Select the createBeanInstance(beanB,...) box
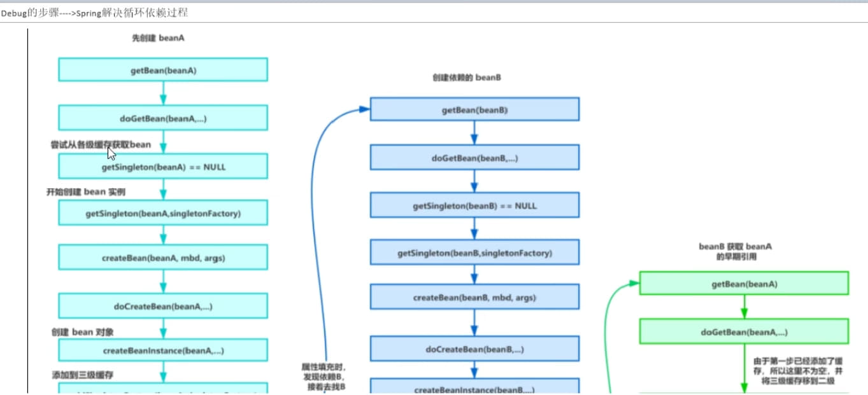The height and width of the screenshot is (395, 868). pyautogui.click(x=474, y=386)
